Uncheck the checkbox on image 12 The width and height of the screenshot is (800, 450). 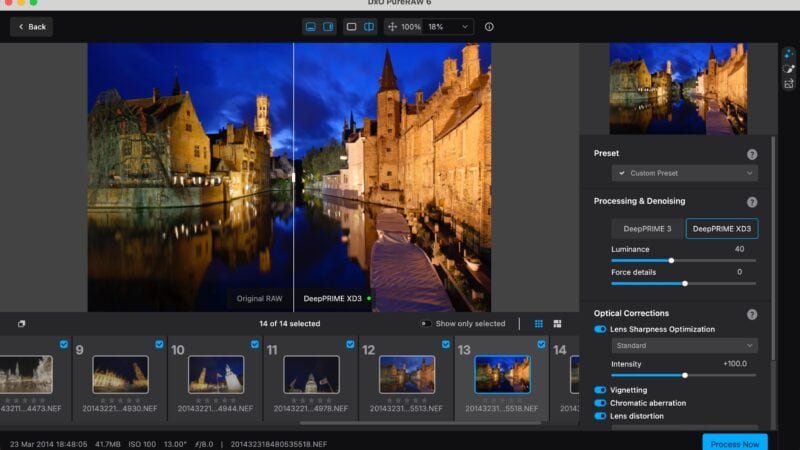445,344
